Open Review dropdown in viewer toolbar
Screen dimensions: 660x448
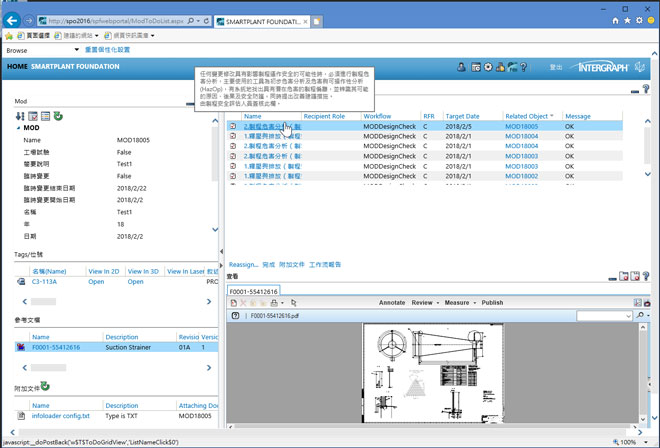pos(438,303)
